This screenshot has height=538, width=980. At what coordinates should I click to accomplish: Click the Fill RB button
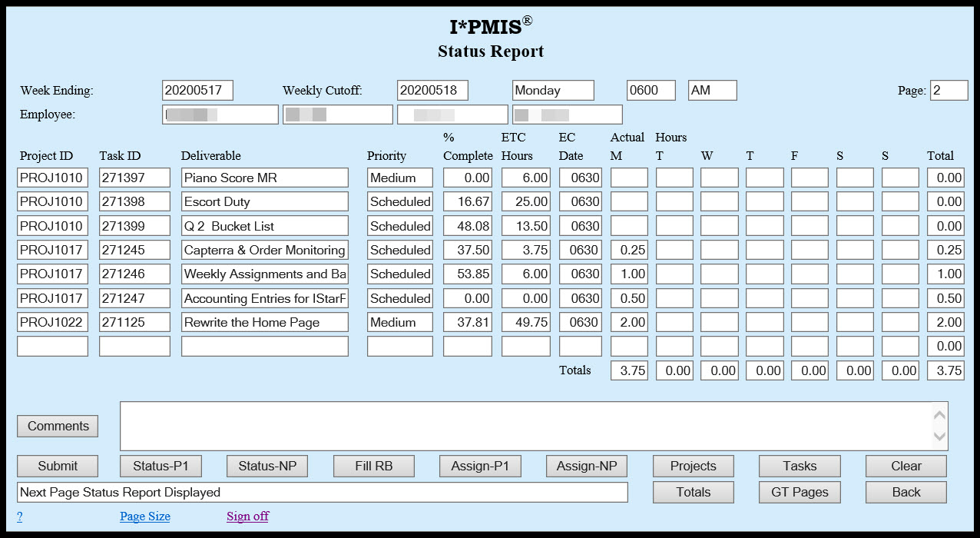coord(373,466)
